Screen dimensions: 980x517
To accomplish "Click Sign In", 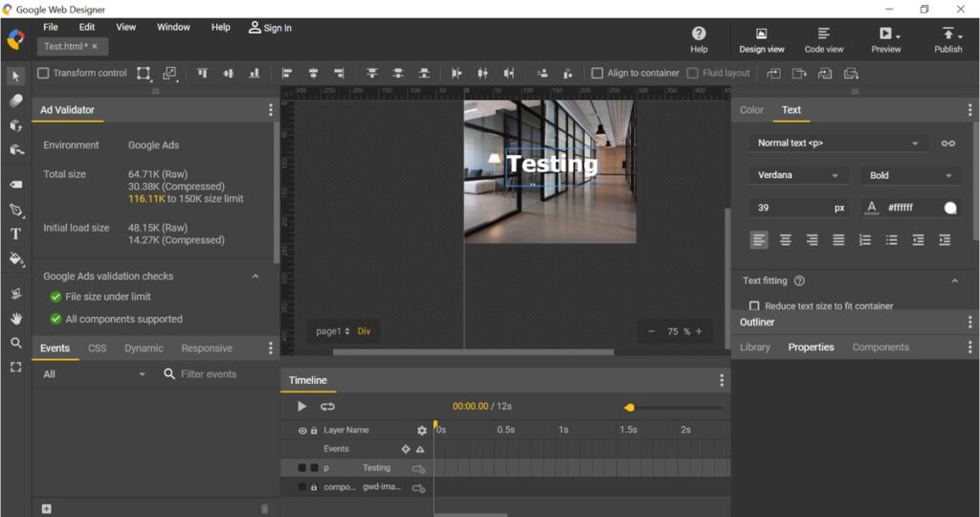I will [270, 28].
